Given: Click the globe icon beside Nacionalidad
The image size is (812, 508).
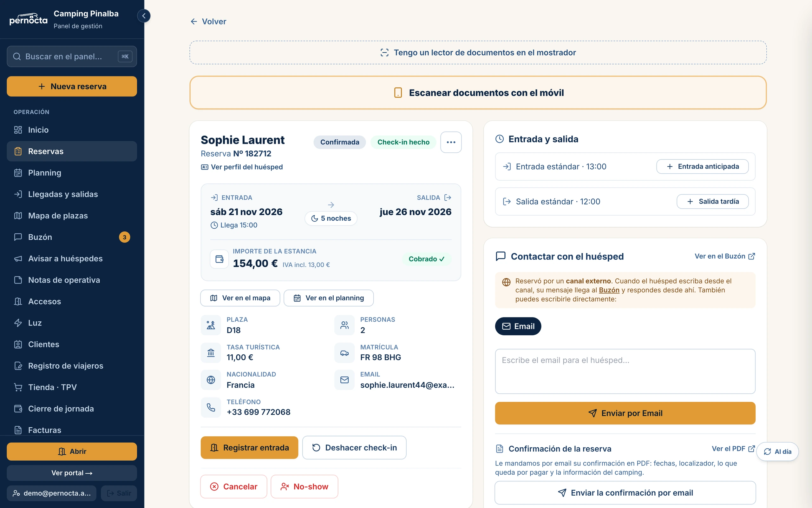Looking at the screenshot, I should click(211, 380).
